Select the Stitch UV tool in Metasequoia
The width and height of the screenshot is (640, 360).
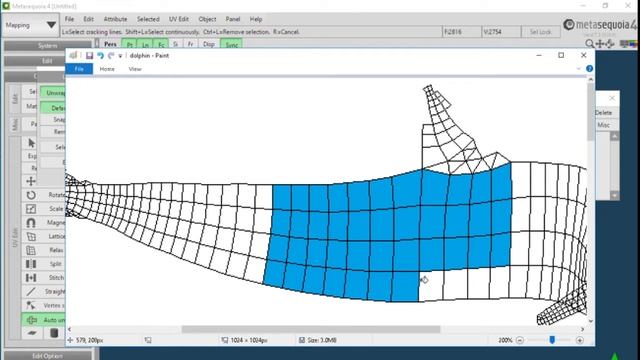(43, 278)
